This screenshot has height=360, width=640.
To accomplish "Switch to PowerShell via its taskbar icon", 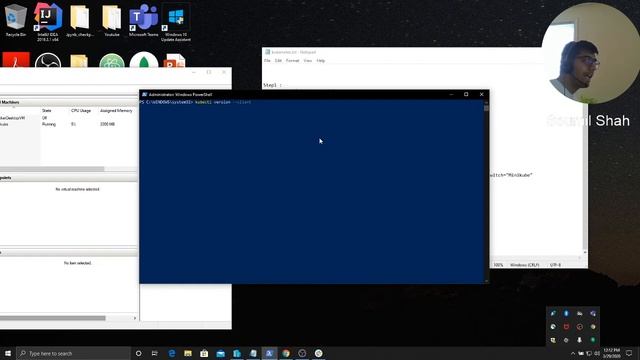I will [x=269, y=353].
